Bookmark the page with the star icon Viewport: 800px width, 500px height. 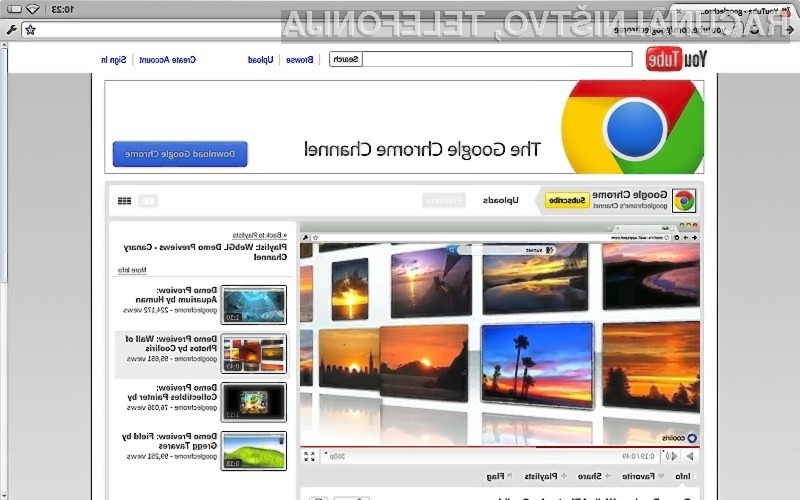[30, 30]
